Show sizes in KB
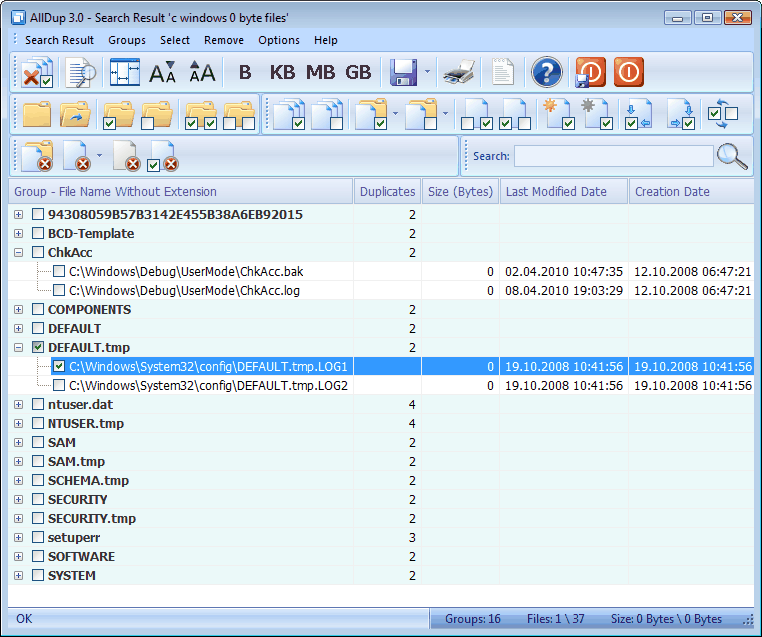The image size is (762, 637). 283,72
